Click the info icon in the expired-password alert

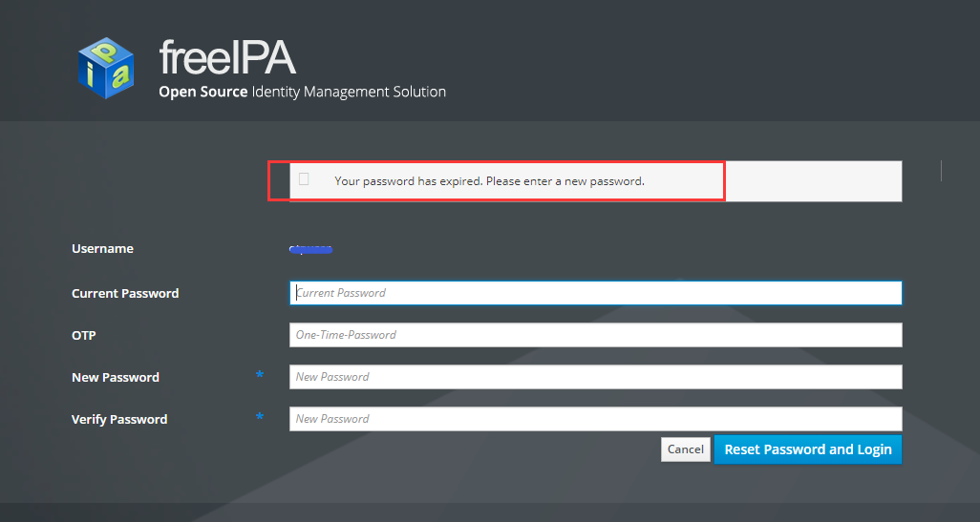pos(304,179)
